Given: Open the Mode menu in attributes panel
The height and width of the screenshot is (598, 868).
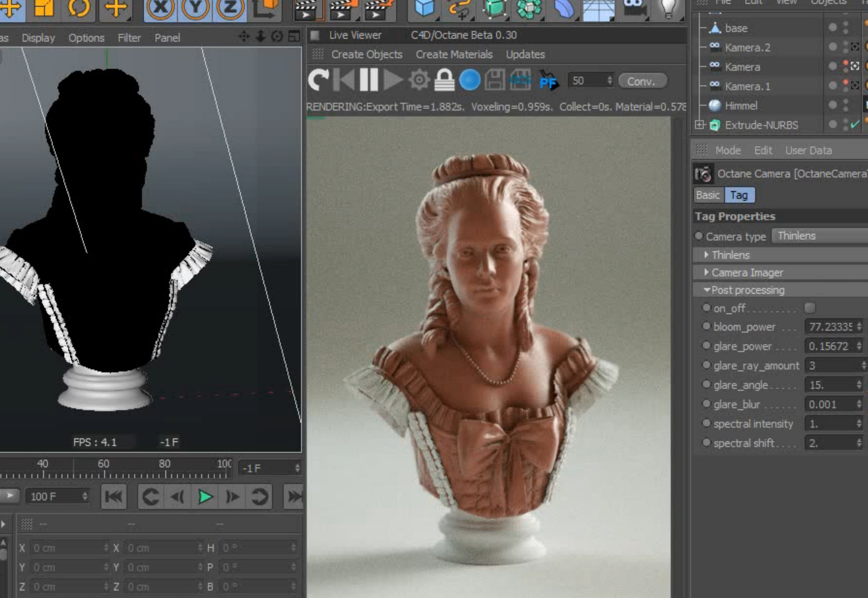Looking at the screenshot, I should [x=728, y=150].
